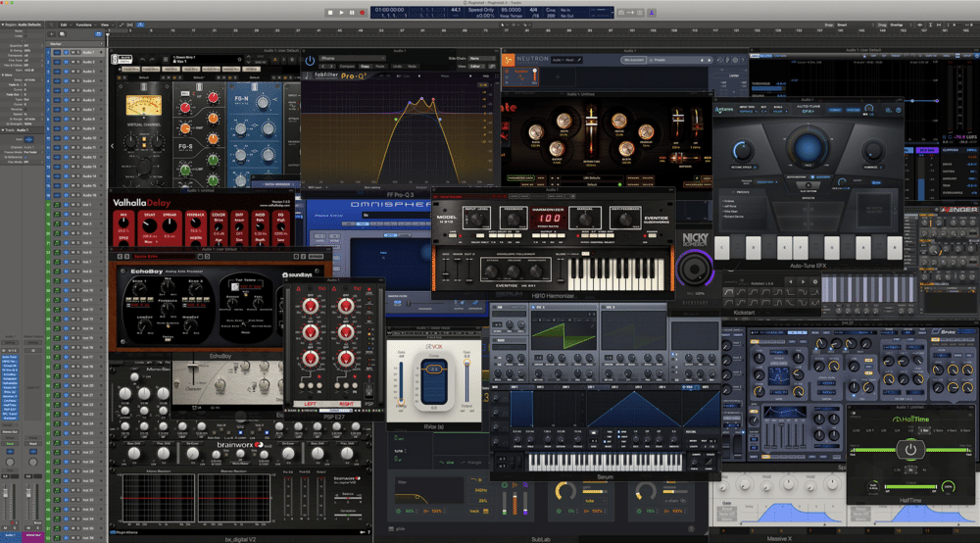
Task: Click the C key in Auto-Tune keyboard
Action: pyautogui.click(x=722, y=247)
